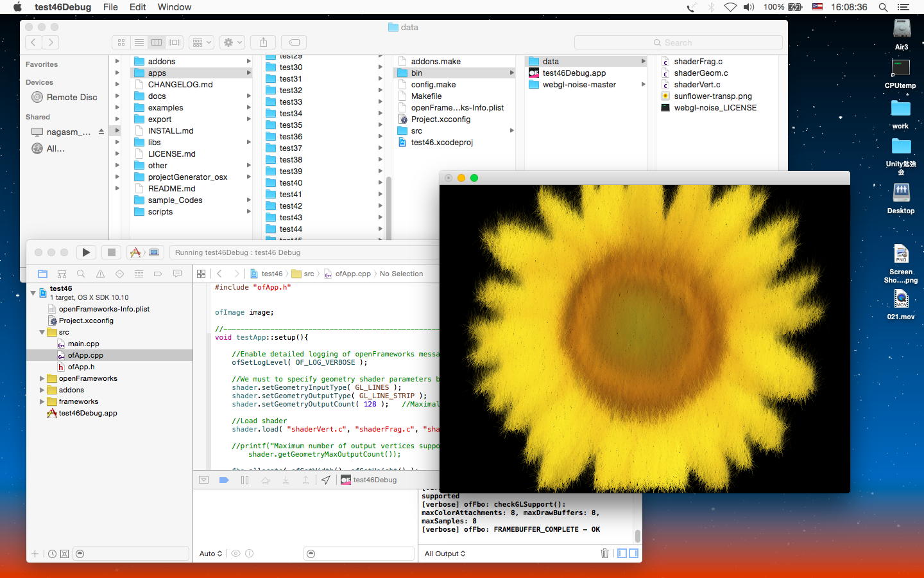
Task: Open the Window menu
Action: click(175, 7)
